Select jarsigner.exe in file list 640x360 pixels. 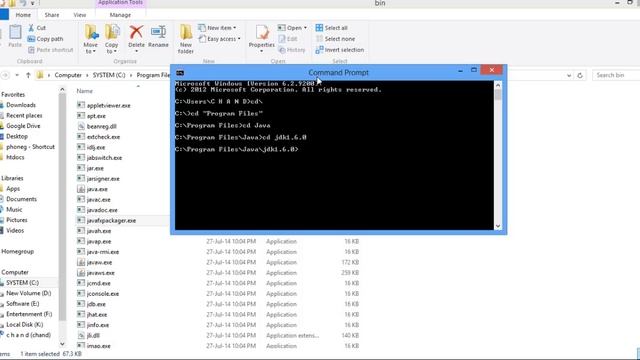pyautogui.click(x=103, y=179)
